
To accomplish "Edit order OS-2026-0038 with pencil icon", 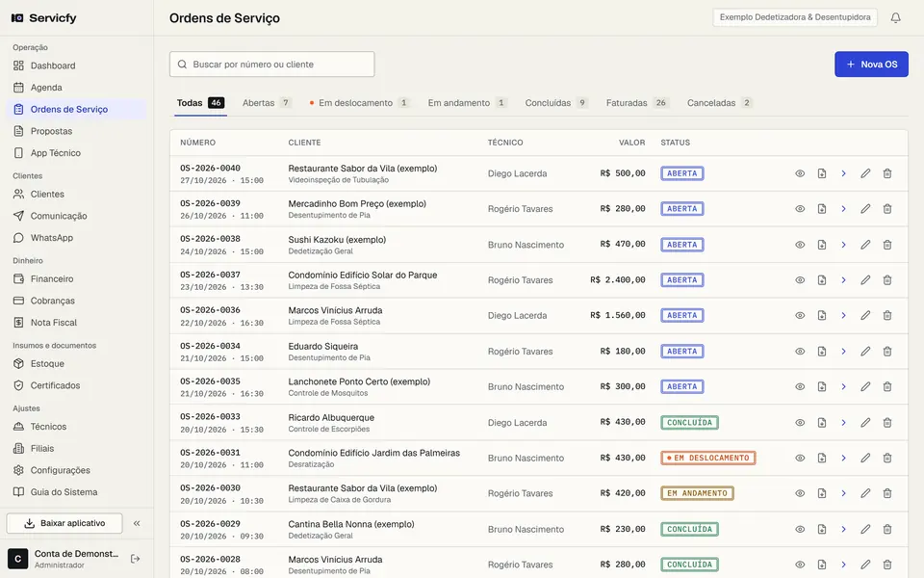I will pyautogui.click(x=865, y=245).
